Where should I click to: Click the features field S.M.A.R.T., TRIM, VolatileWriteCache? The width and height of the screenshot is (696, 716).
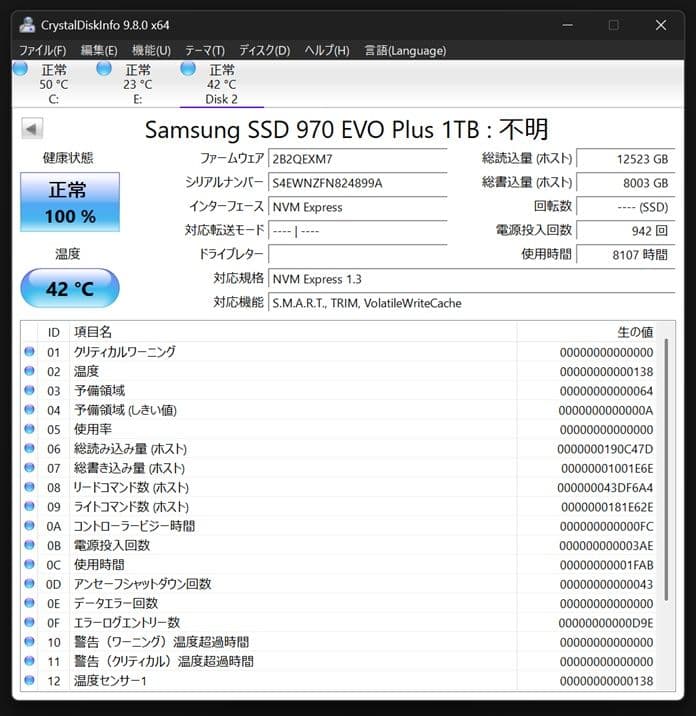pos(472,303)
